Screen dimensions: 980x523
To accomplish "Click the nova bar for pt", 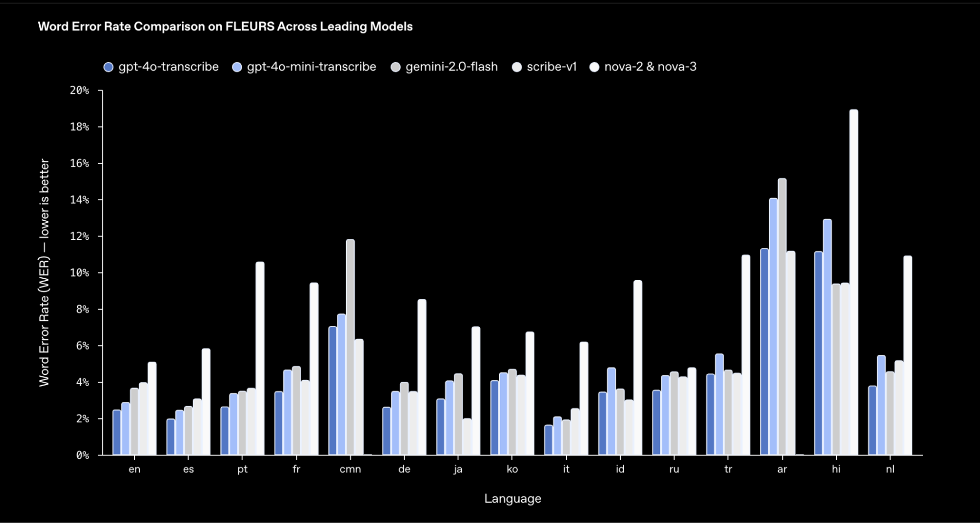I will pos(260,358).
